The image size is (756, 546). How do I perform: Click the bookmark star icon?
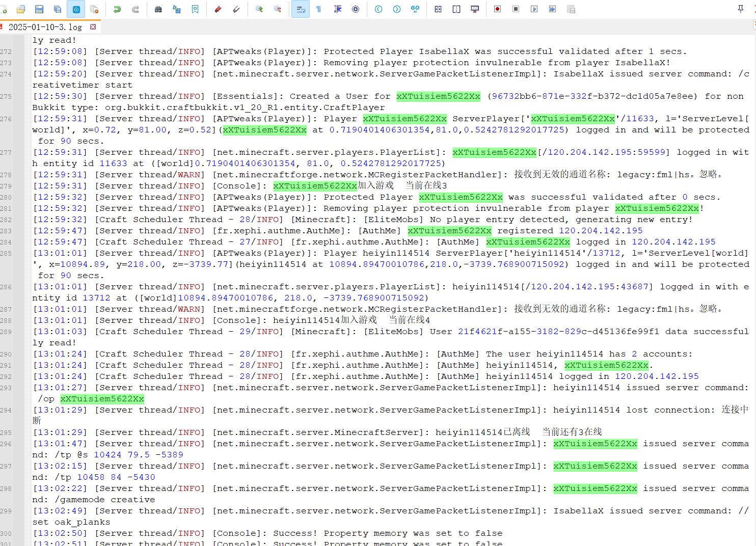point(195,9)
